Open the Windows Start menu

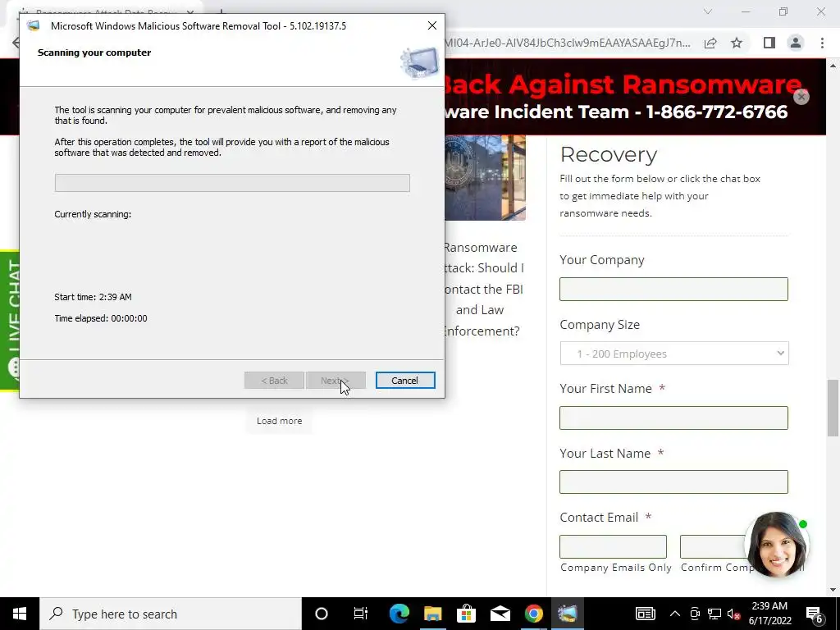[x=20, y=614]
